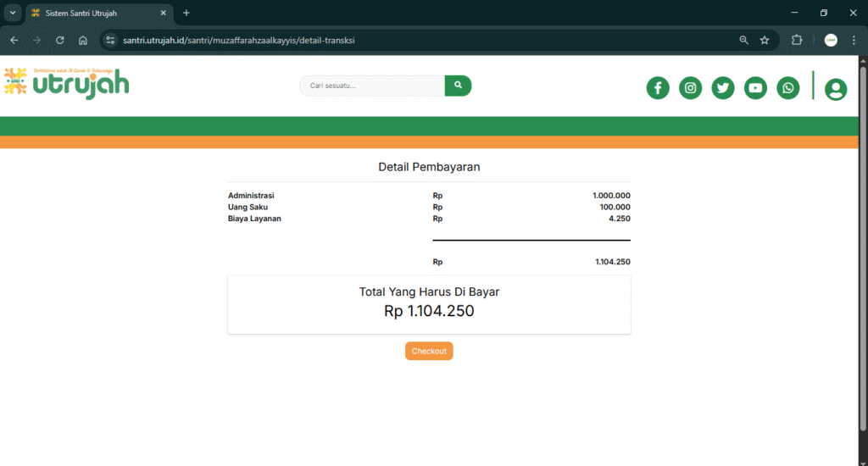Open the Twitter social icon

coord(723,87)
